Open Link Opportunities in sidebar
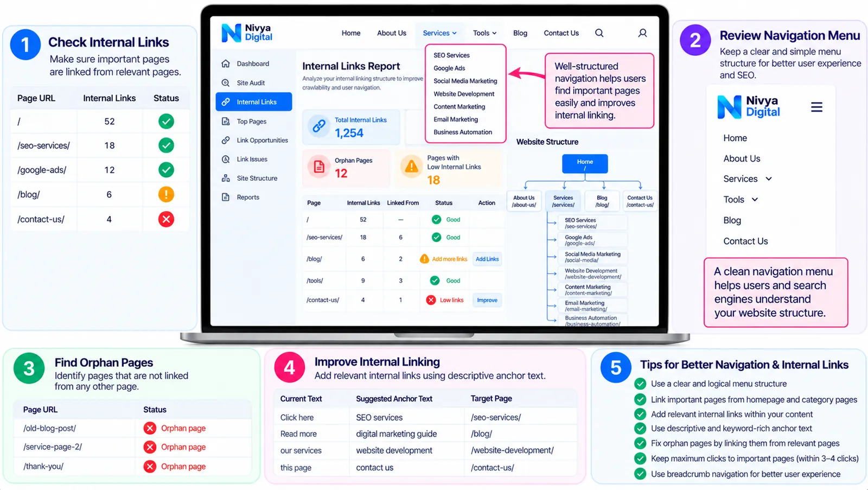This screenshot has width=868, height=490. (x=254, y=141)
